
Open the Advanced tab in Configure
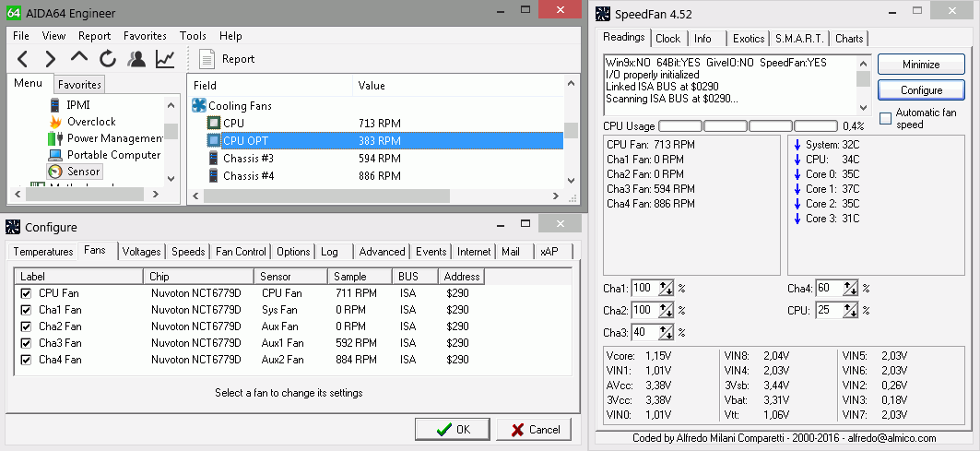(382, 252)
